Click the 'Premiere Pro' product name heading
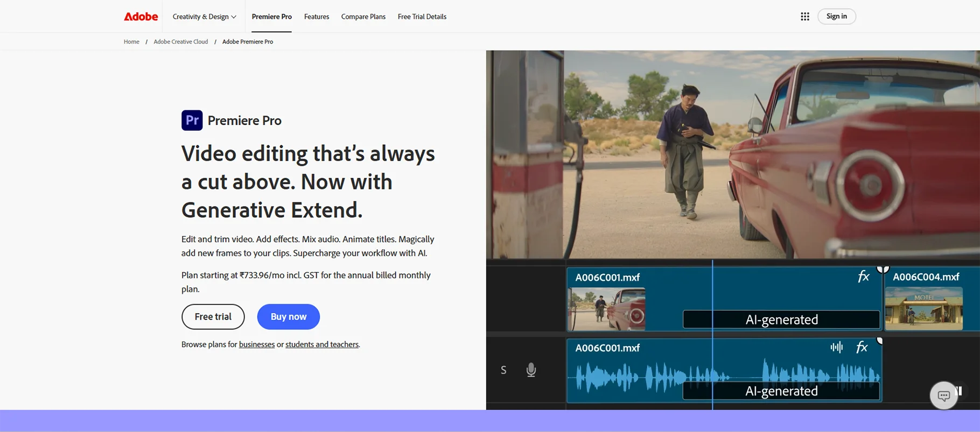This screenshot has height=432, width=980. pos(244,121)
